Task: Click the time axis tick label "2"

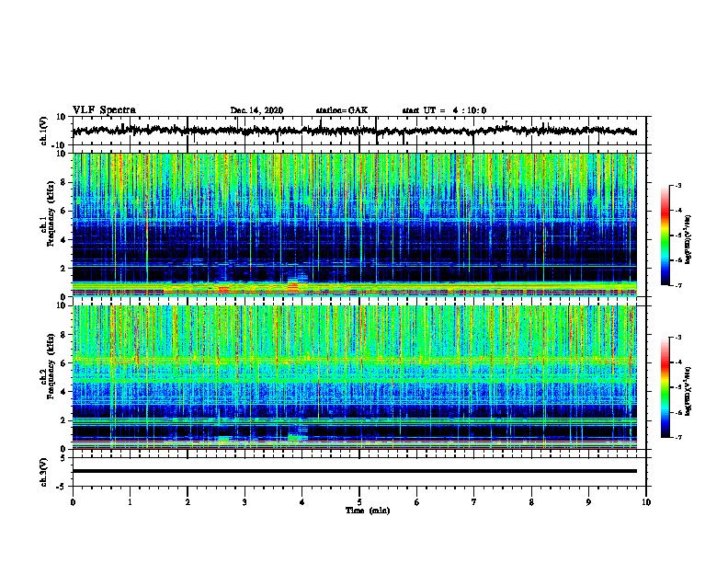Action: [188, 502]
